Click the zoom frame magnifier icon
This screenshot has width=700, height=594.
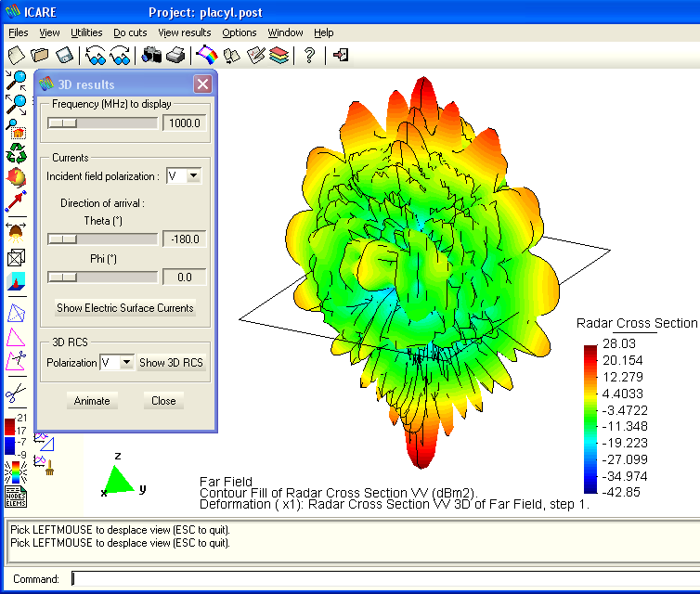point(16,129)
